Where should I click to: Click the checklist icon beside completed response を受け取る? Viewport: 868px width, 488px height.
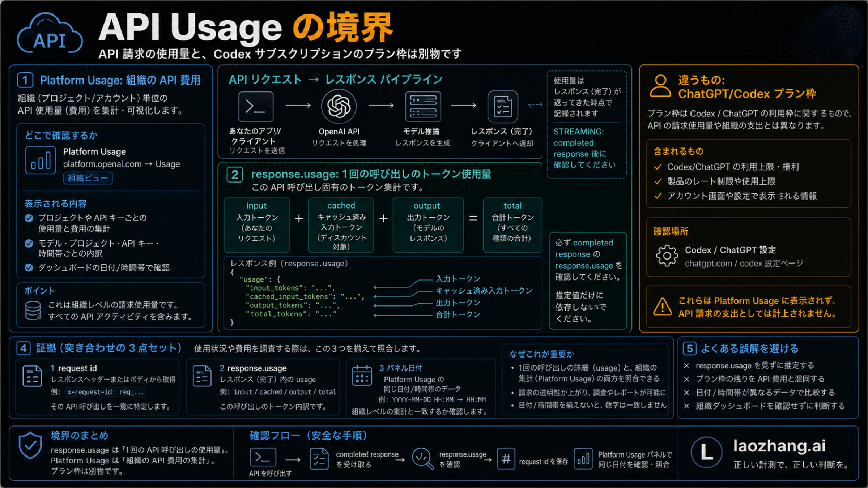pyautogui.click(x=319, y=458)
